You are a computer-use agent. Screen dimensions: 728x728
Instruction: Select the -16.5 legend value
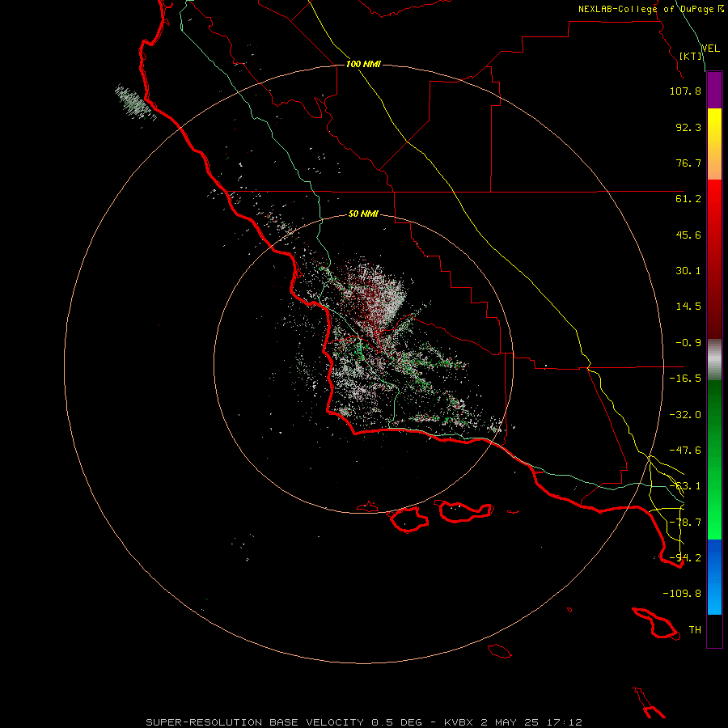point(685,379)
